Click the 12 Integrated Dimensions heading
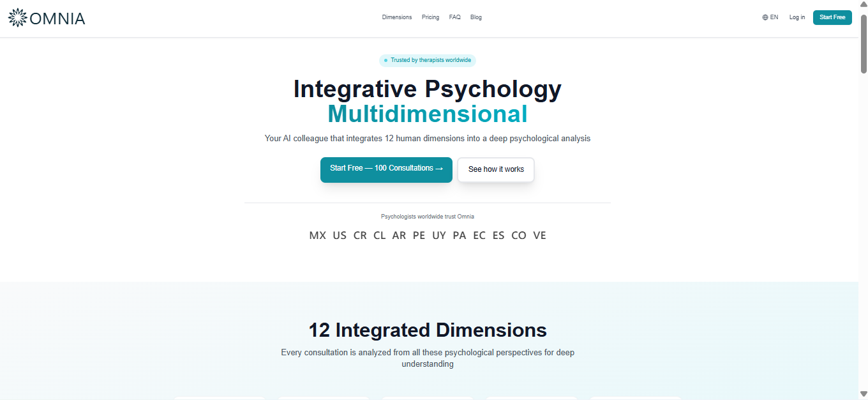868x400 pixels. 428,330
